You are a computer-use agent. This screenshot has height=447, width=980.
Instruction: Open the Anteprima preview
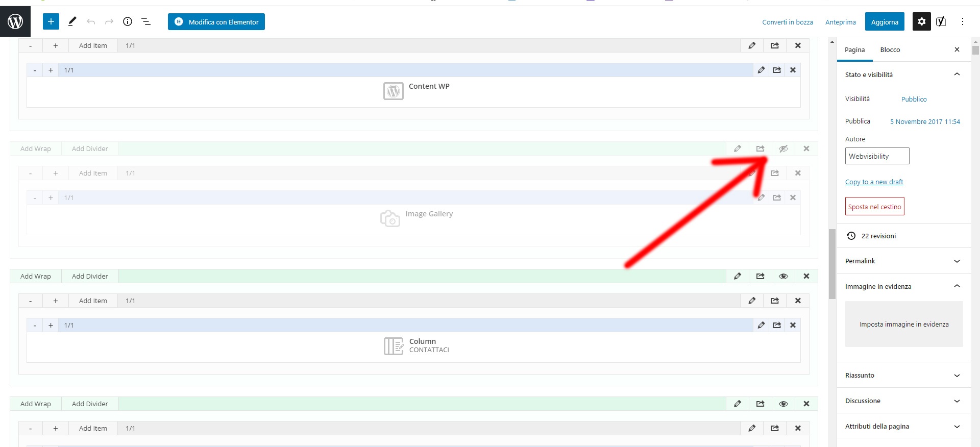click(841, 22)
